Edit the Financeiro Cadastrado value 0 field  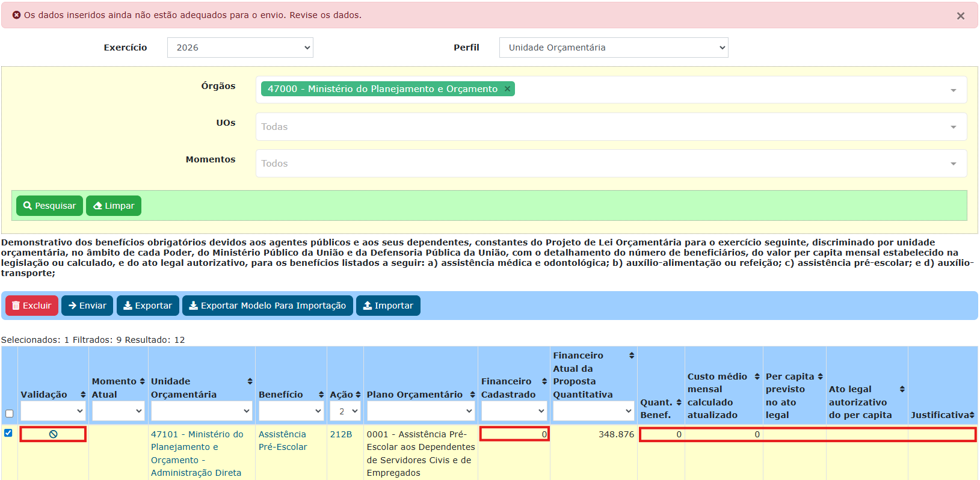[514, 434]
